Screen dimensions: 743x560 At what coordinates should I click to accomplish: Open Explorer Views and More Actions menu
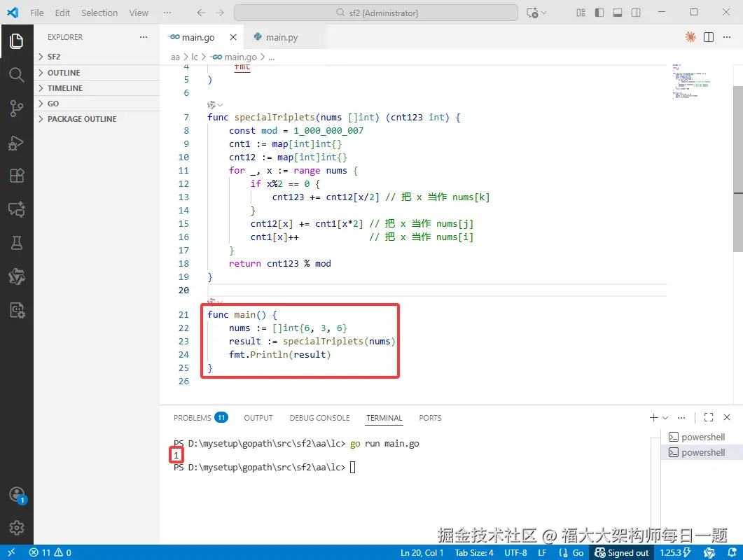[x=144, y=37]
